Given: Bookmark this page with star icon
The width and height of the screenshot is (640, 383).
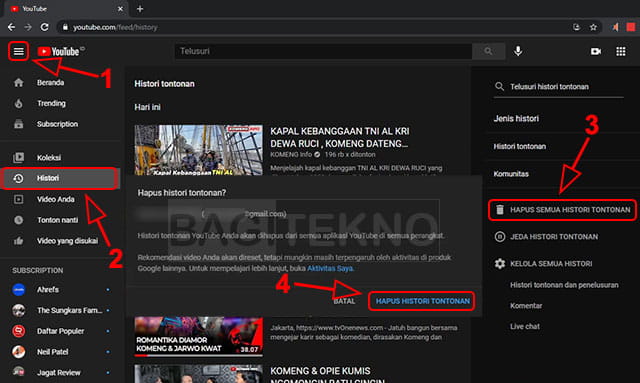Looking at the screenshot, I should [593, 27].
